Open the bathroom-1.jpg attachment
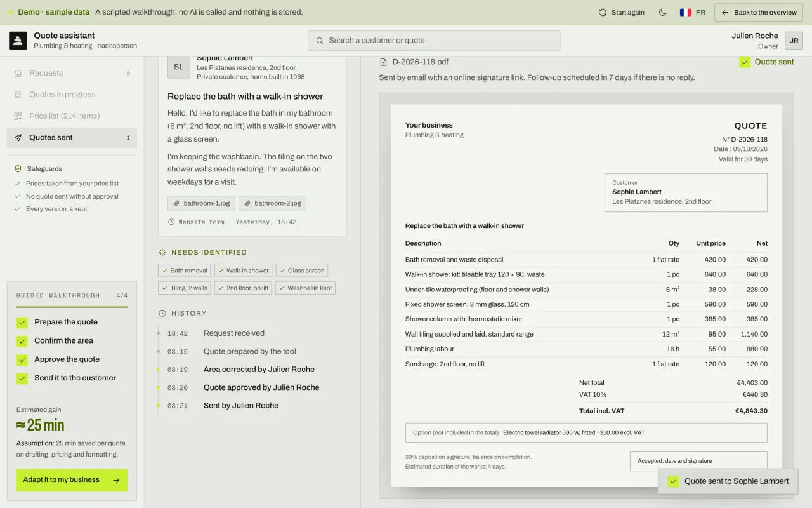Viewport: 812px width, 508px height. pyautogui.click(x=202, y=203)
